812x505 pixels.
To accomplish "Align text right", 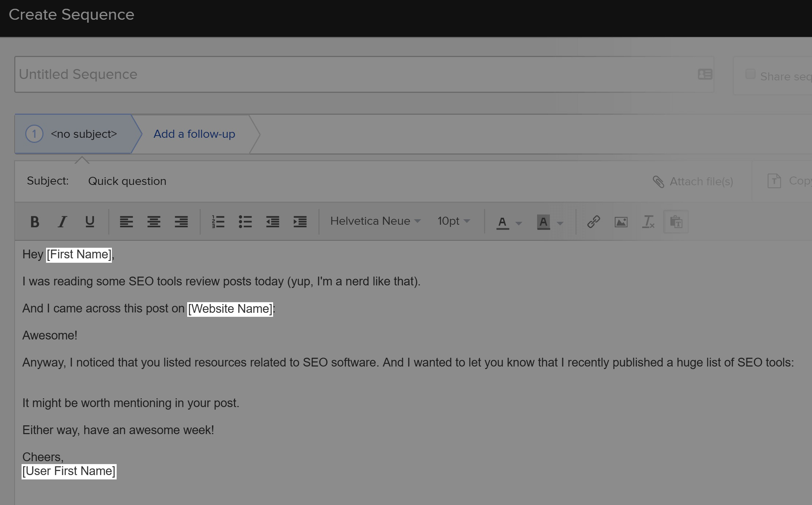I will point(181,222).
